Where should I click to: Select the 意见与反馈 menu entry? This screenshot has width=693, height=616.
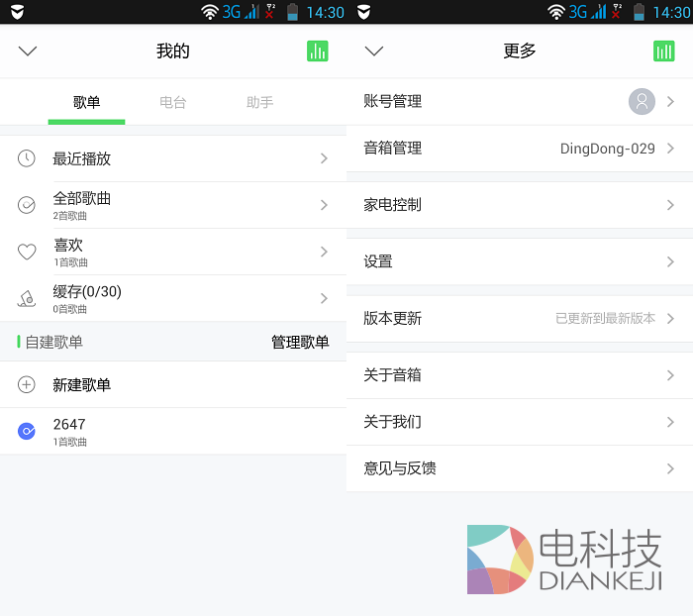click(x=520, y=468)
